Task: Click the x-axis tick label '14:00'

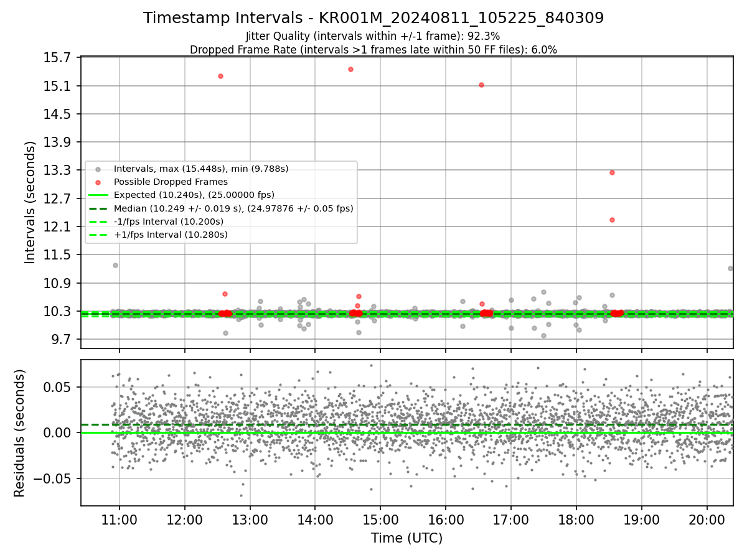Action: point(315,520)
